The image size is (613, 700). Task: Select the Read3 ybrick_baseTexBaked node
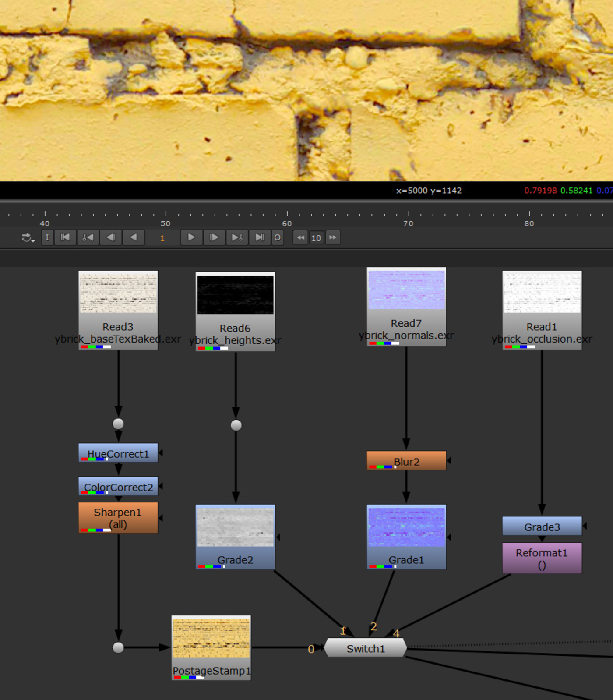(x=118, y=310)
